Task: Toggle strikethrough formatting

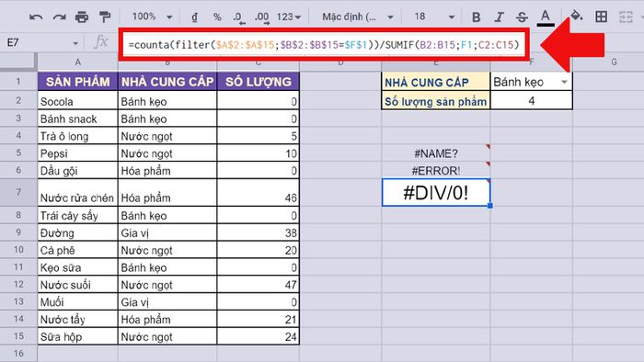Action: (x=522, y=17)
